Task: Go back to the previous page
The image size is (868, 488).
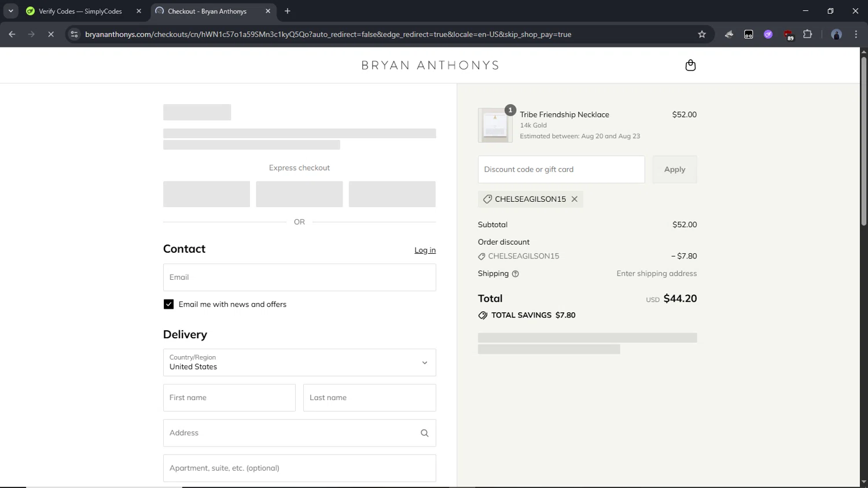Action: tap(12, 34)
